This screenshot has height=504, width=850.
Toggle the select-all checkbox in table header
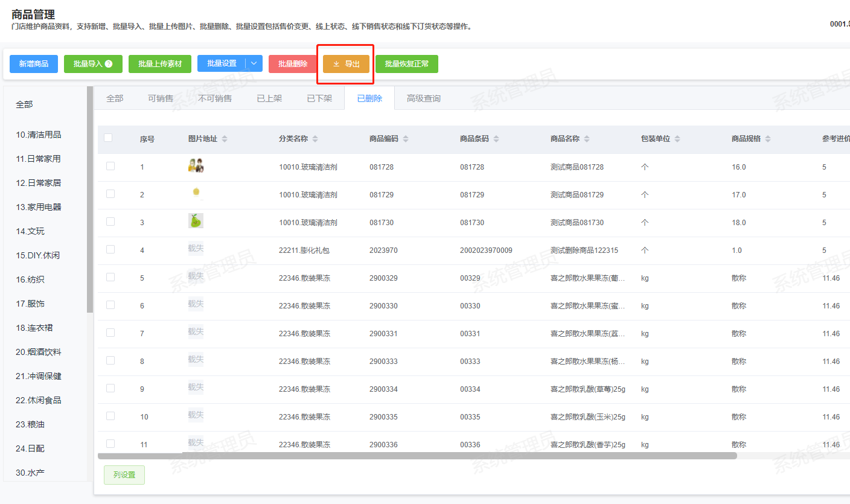click(x=108, y=138)
